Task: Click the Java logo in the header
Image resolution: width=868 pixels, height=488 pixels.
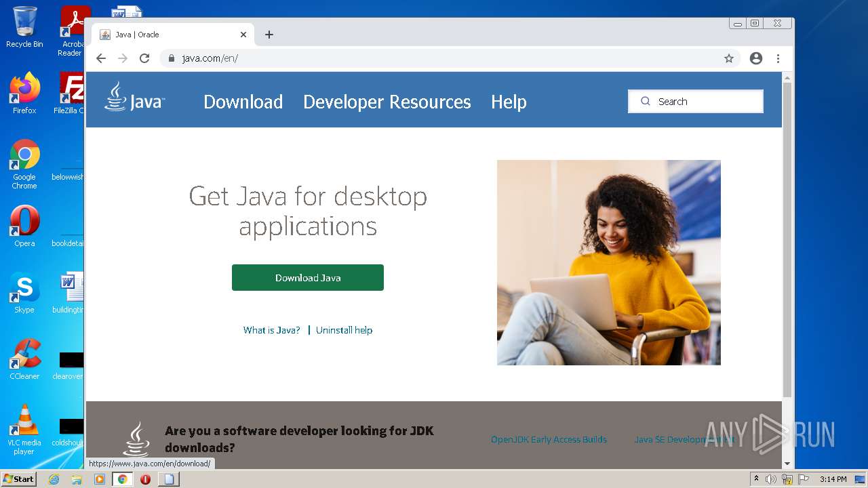Action: (x=134, y=98)
